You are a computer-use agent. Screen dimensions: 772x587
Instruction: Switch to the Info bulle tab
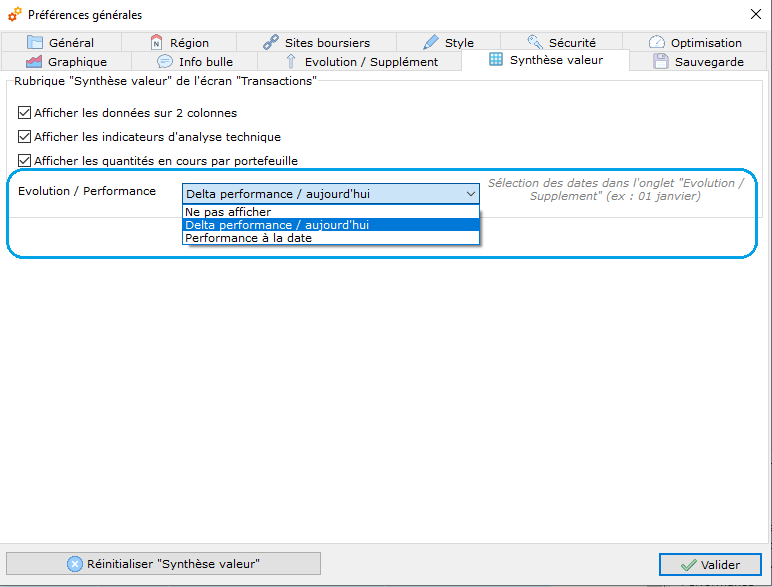[x=194, y=62]
